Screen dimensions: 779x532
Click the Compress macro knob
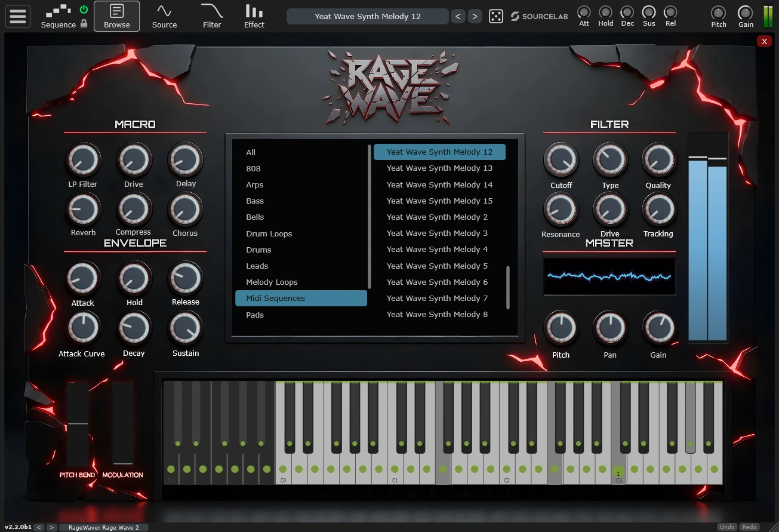pyautogui.click(x=134, y=209)
